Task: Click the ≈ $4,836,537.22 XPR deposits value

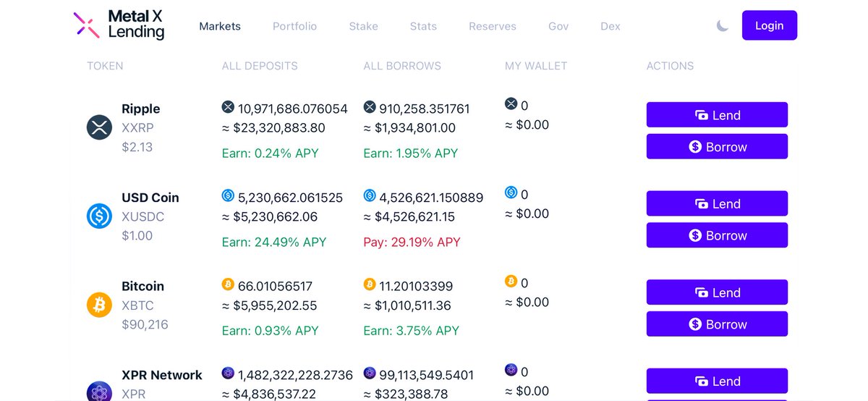Action: [x=269, y=394]
